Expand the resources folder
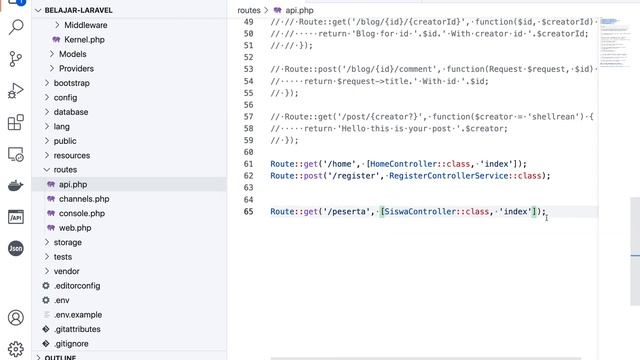Screen dimensions: 640x360 (47, 156)
